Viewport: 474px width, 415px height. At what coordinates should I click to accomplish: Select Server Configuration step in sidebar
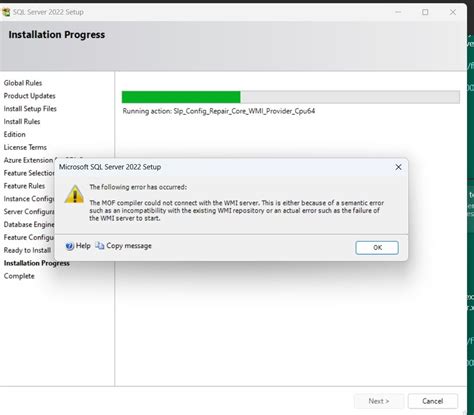tap(29, 212)
